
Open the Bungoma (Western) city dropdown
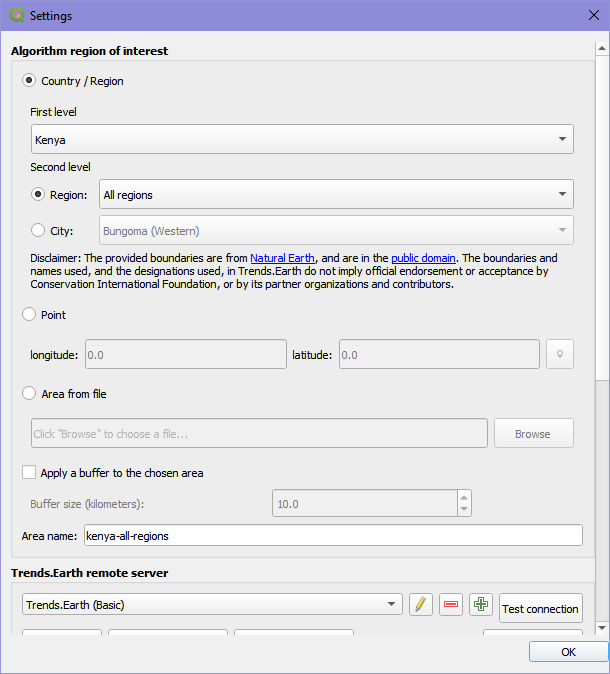(x=336, y=230)
